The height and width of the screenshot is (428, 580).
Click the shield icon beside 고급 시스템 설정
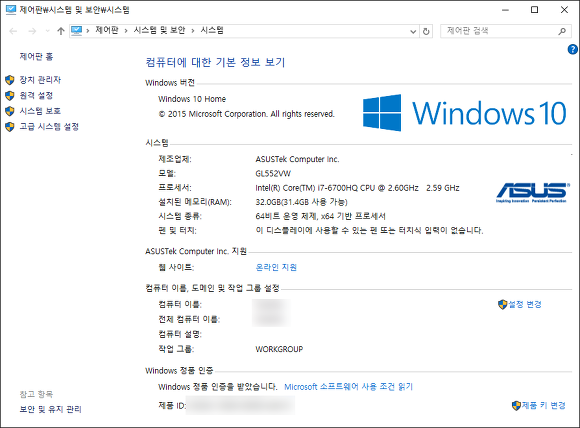click(x=10, y=127)
